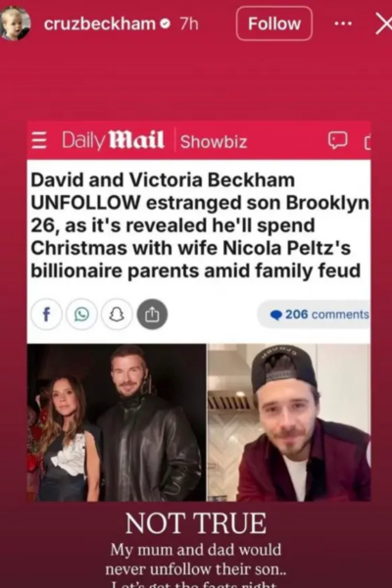
Task: Share the article on Facebook
Action: pos(46,315)
